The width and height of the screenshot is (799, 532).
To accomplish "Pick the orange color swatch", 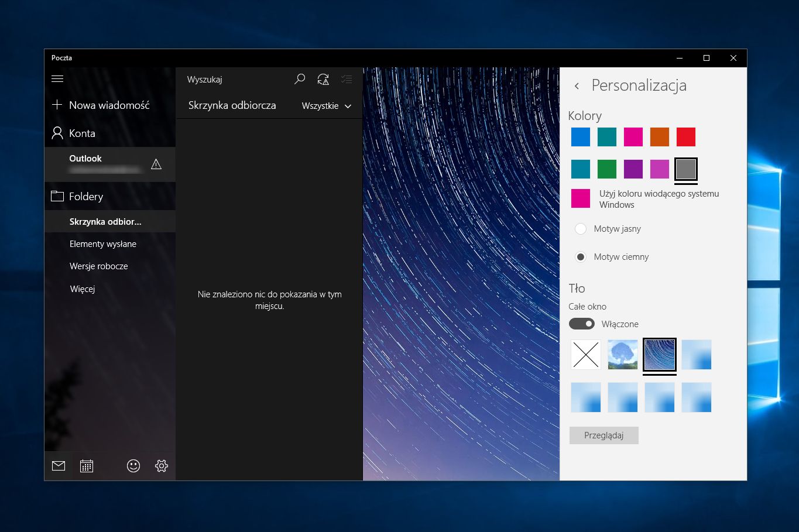I will 660,137.
